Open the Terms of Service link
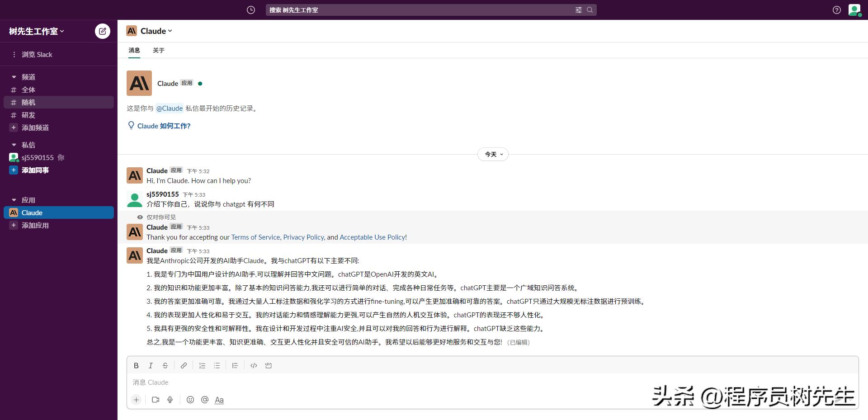 (255, 237)
